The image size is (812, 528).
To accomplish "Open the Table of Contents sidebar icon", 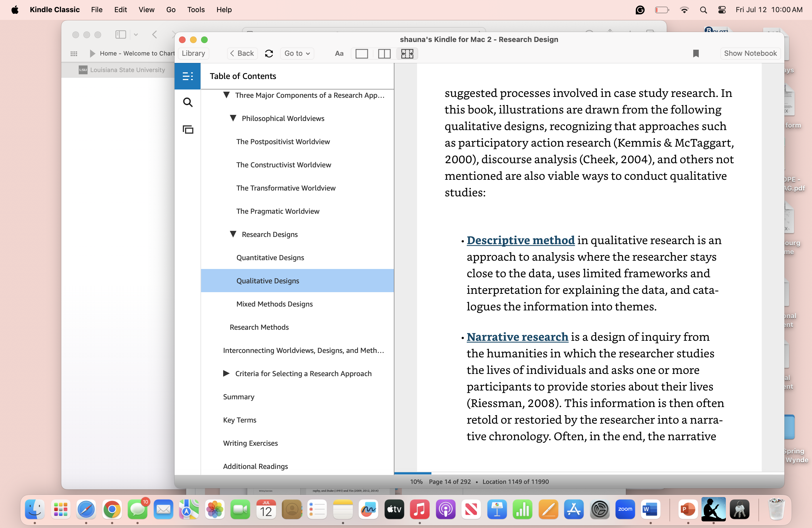I will point(187,76).
